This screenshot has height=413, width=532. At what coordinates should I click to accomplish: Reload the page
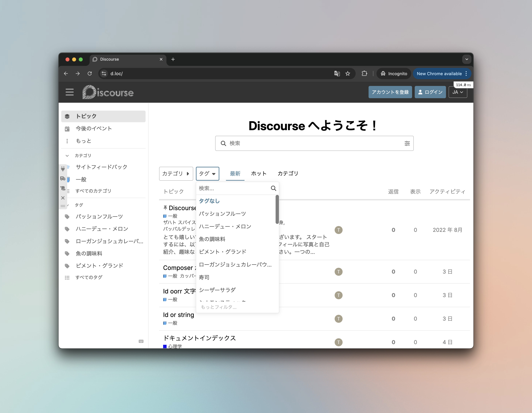[x=90, y=73]
